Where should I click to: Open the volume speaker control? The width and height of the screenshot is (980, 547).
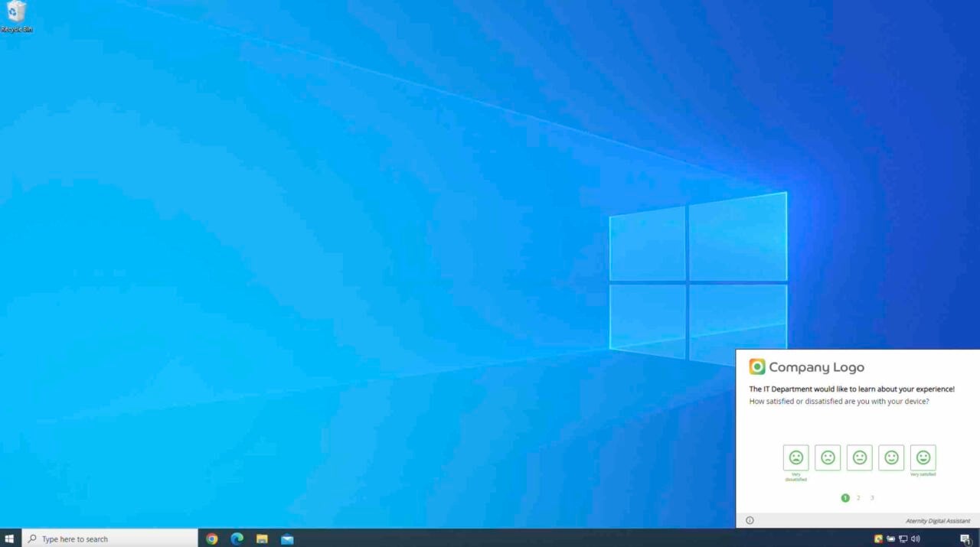916,539
